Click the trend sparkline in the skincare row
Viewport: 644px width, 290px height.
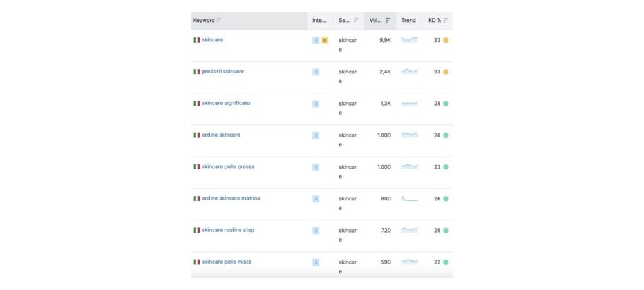click(409, 40)
